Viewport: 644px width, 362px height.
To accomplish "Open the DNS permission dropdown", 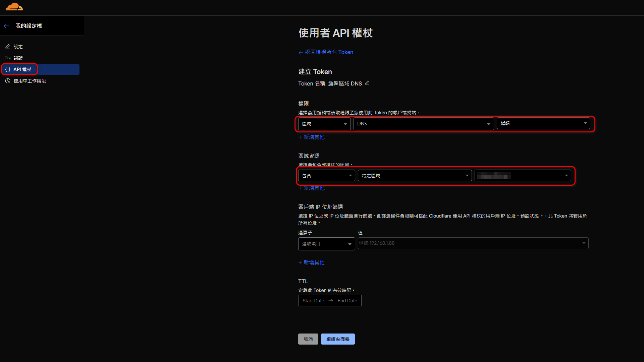I will pyautogui.click(x=424, y=124).
